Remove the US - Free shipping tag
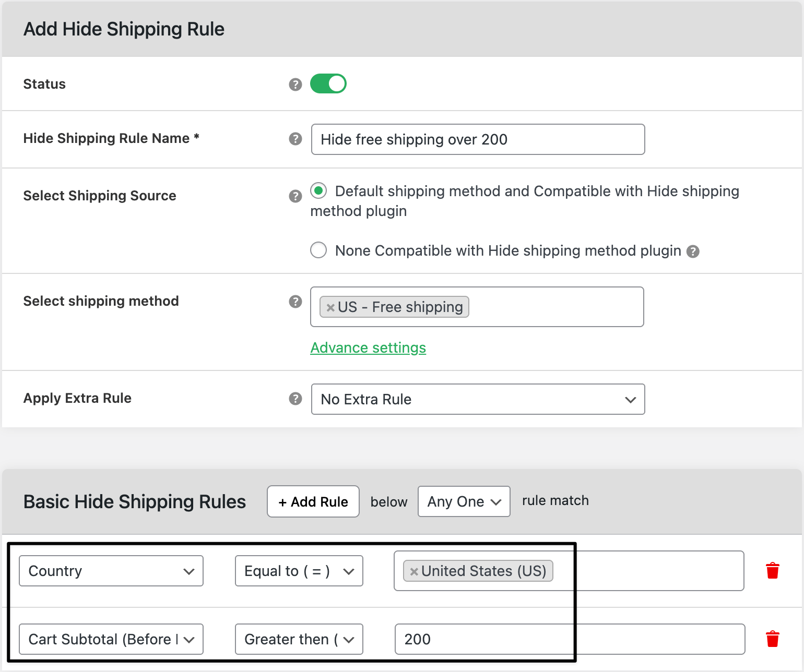804x672 pixels. tap(331, 307)
